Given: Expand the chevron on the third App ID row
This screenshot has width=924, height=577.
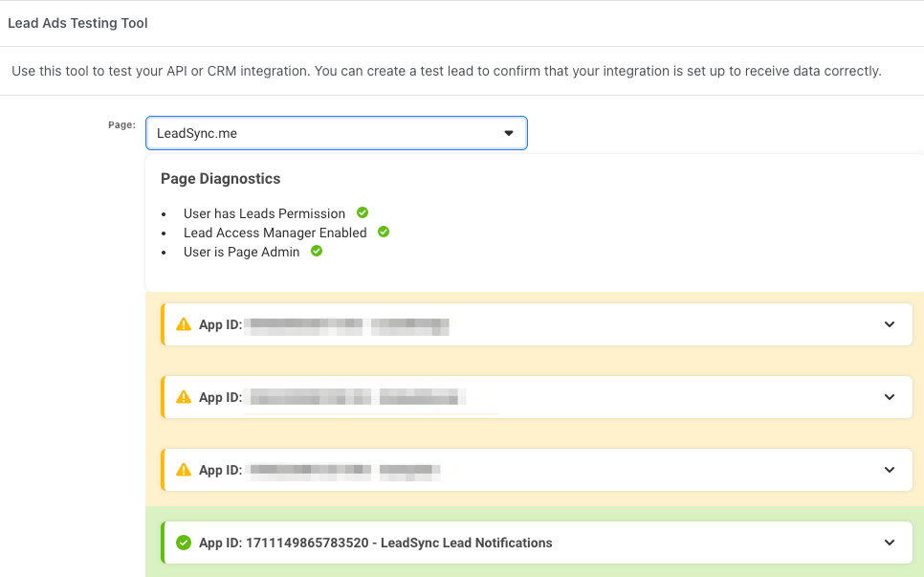Looking at the screenshot, I should click(x=889, y=470).
